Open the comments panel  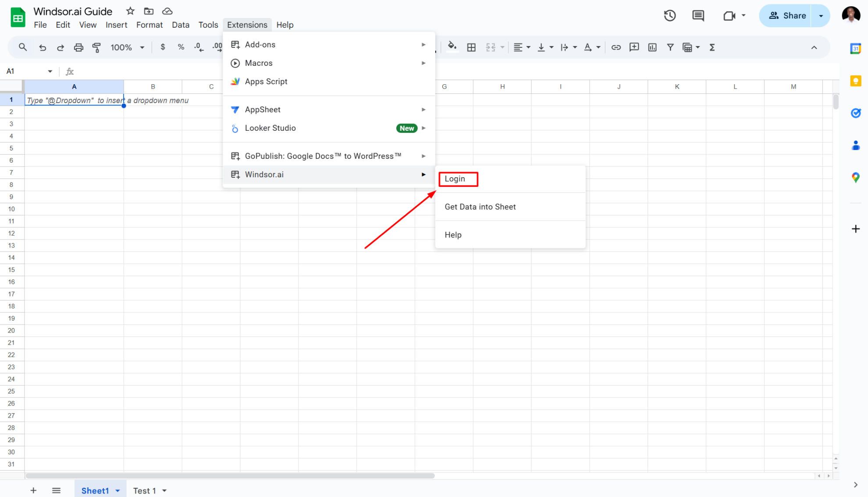click(x=698, y=16)
